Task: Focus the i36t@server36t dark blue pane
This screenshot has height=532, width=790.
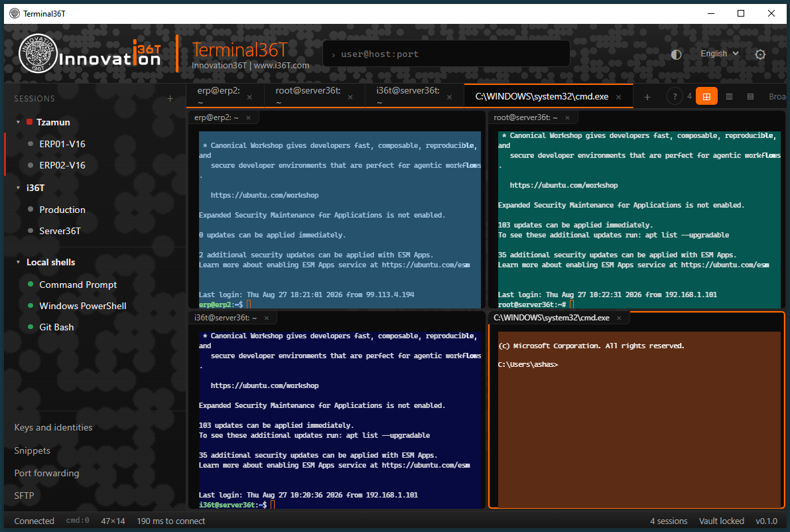Action: (340, 419)
